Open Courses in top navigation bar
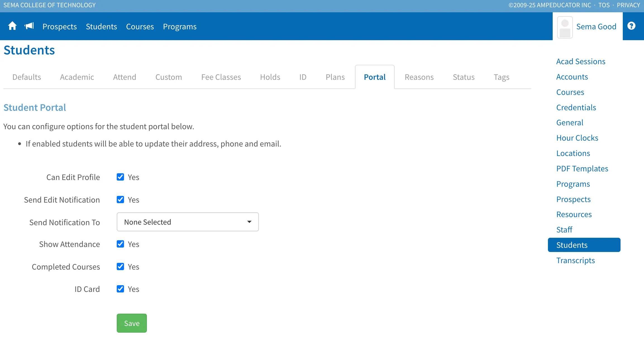 pos(140,27)
